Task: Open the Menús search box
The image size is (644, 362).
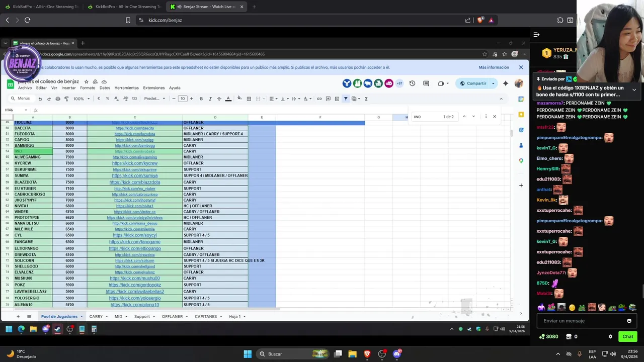Action: coord(21,99)
